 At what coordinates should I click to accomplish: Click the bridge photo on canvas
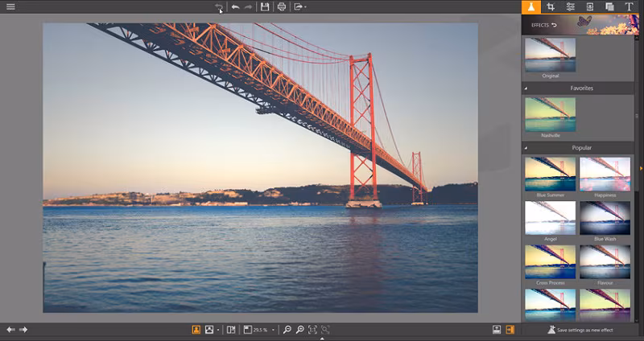[x=260, y=168]
